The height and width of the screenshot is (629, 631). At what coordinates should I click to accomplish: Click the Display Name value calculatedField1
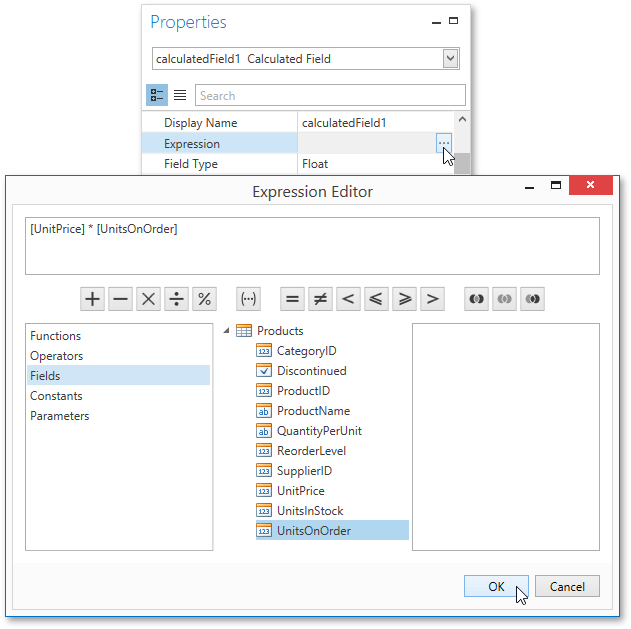[x=344, y=123]
